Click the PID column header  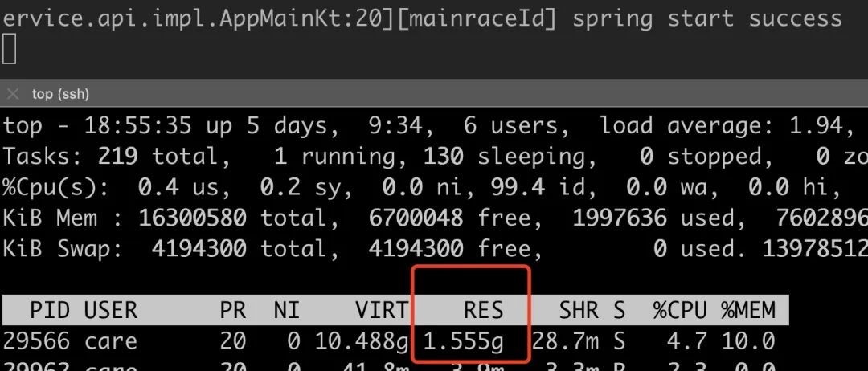pyautogui.click(x=50, y=310)
